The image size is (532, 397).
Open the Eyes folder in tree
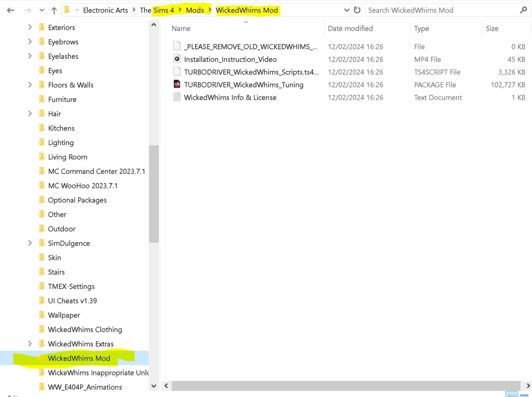(55, 71)
